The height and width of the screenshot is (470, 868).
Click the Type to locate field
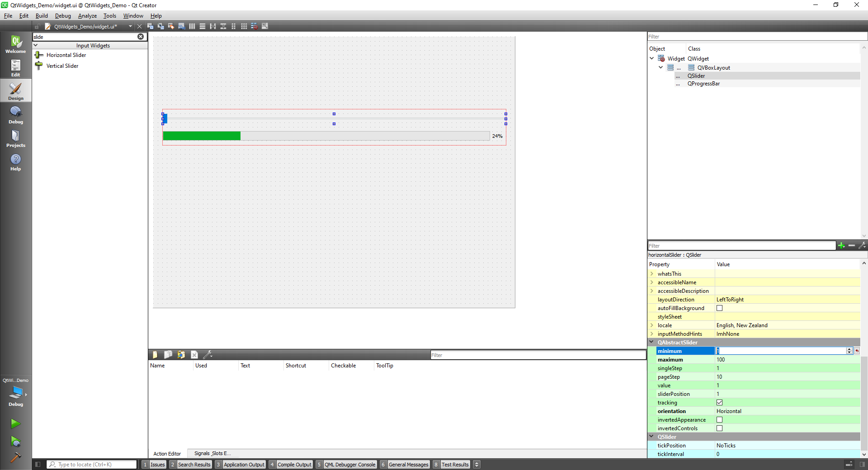92,464
